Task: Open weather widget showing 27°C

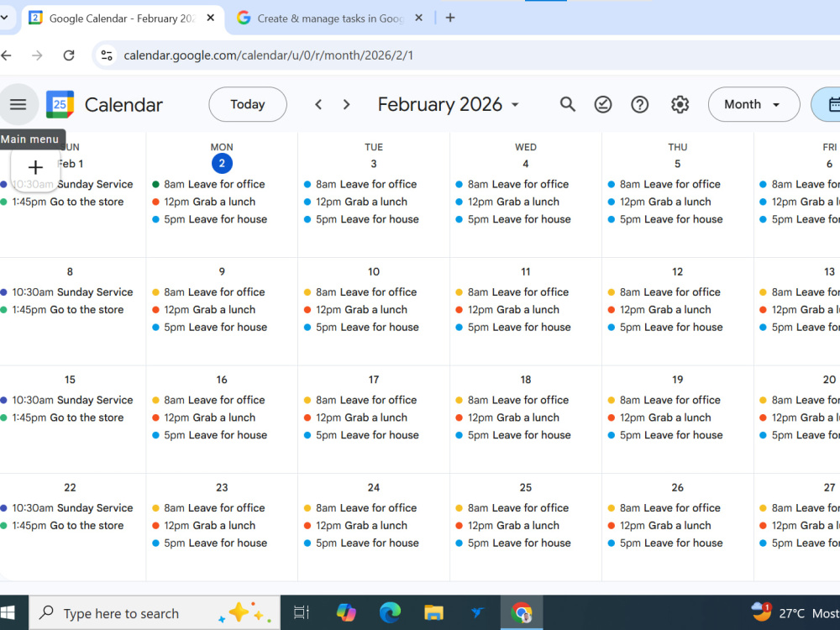Action: (795, 613)
